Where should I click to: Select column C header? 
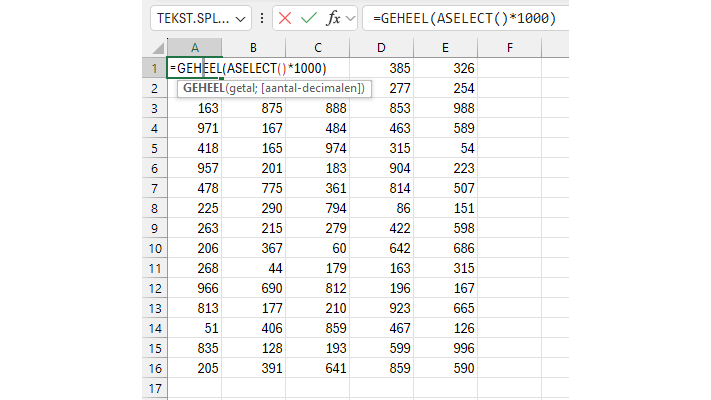[x=318, y=48]
